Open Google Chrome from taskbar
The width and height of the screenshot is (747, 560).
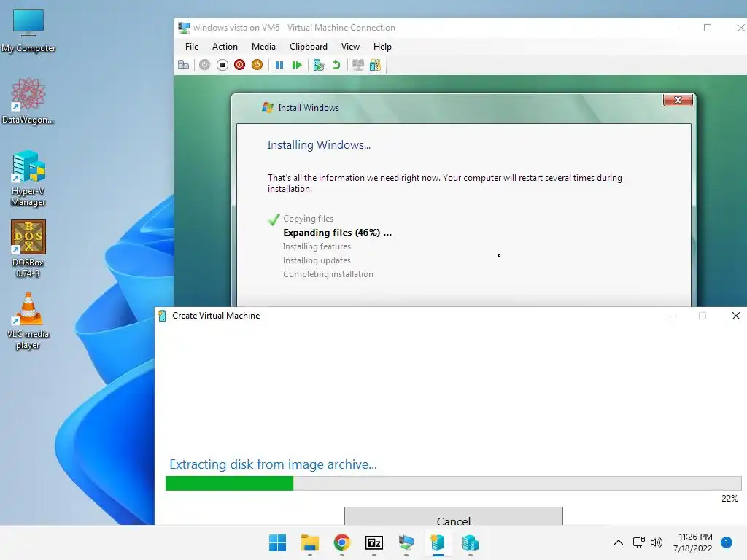(x=341, y=542)
